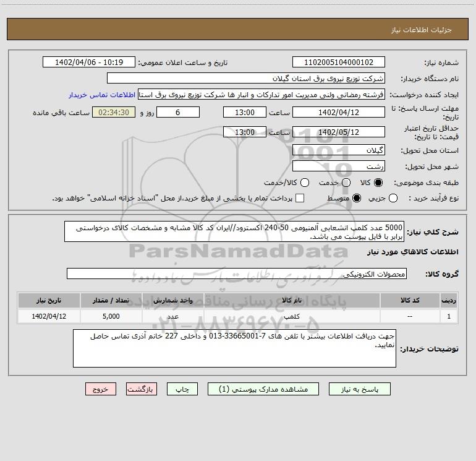Choose the متوسط purchase type option
The width and height of the screenshot is (476, 461).
[x=357, y=198]
